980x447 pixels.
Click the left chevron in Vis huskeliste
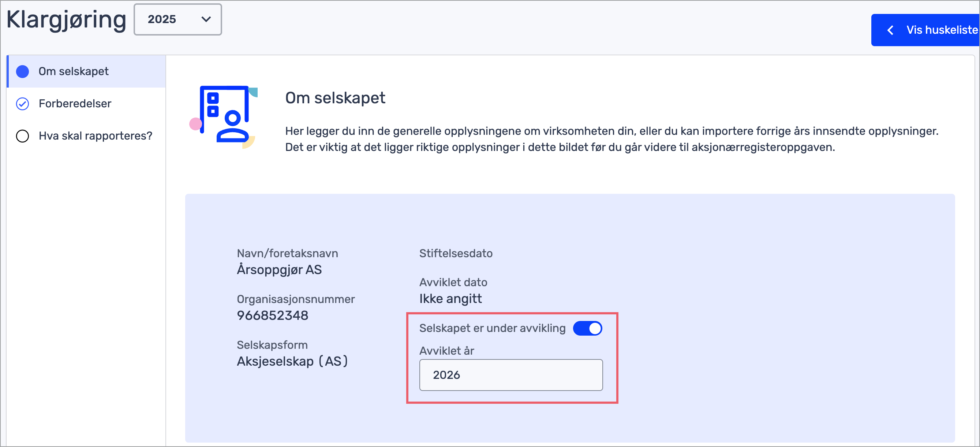tap(890, 30)
